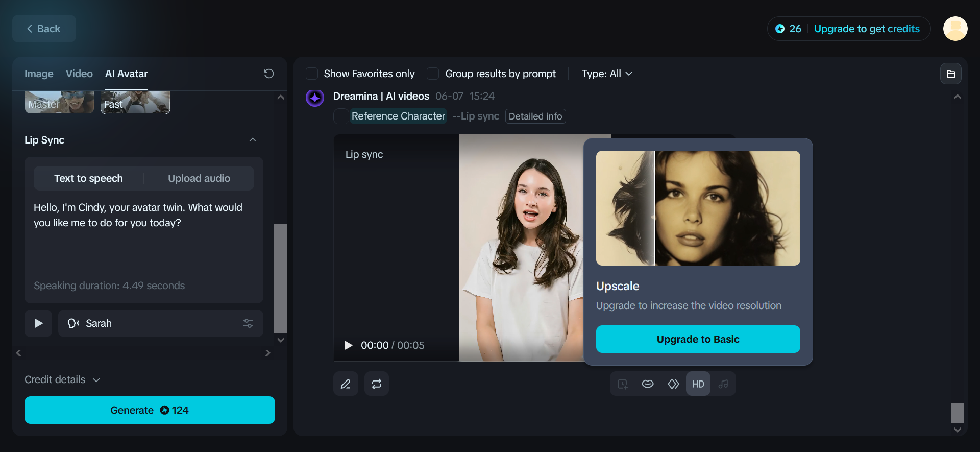The image size is (980, 452).
Task: Click the results panel scrollbar thumb
Action: (x=958, y=413)
